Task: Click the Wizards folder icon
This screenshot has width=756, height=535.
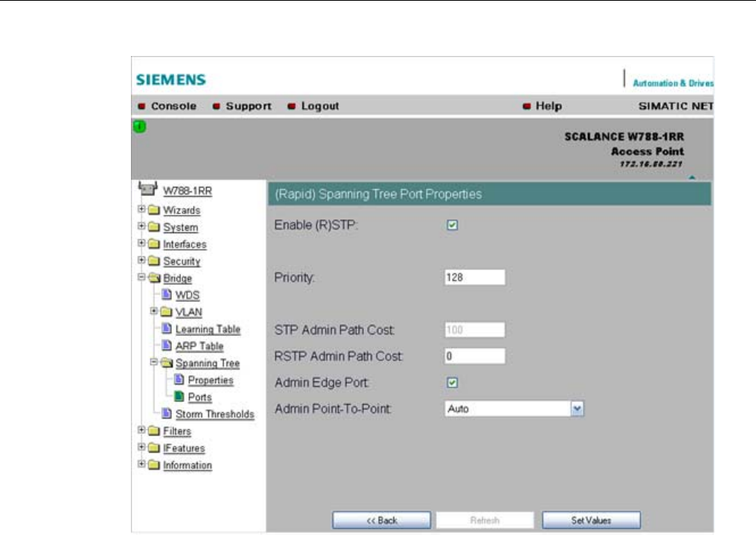Action: [x=154, y=210]
